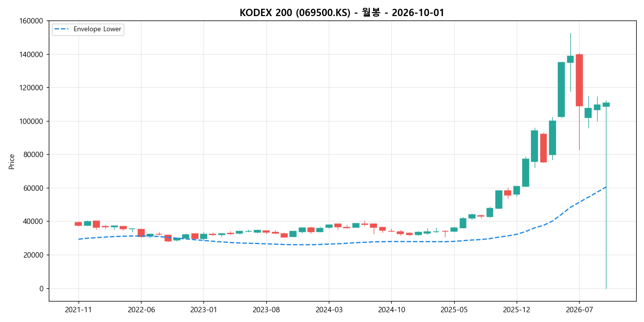Click the 20000 y-axis tick label

point(33,255)
